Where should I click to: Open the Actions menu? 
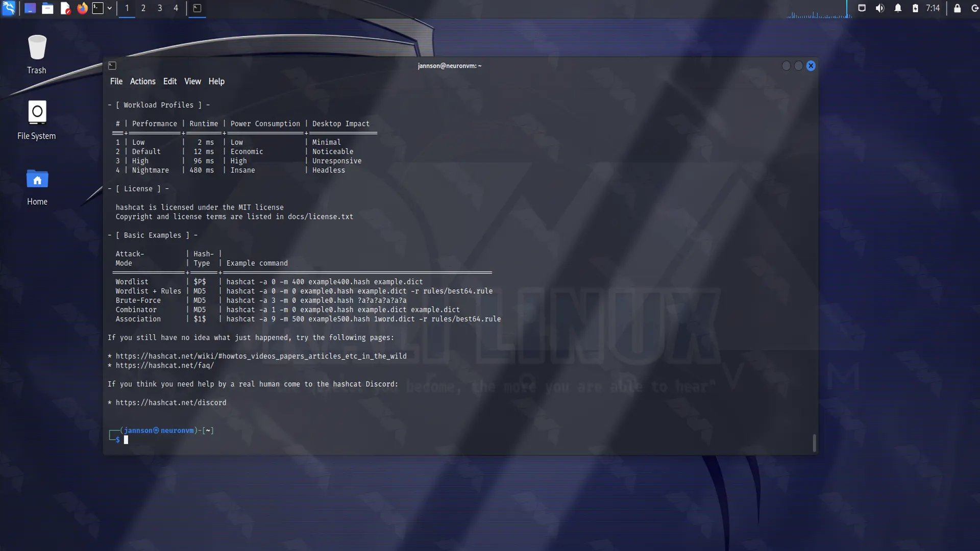142,81
